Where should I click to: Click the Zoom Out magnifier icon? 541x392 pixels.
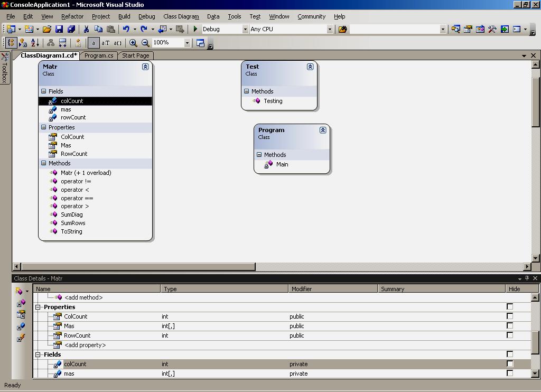point(145,43)
